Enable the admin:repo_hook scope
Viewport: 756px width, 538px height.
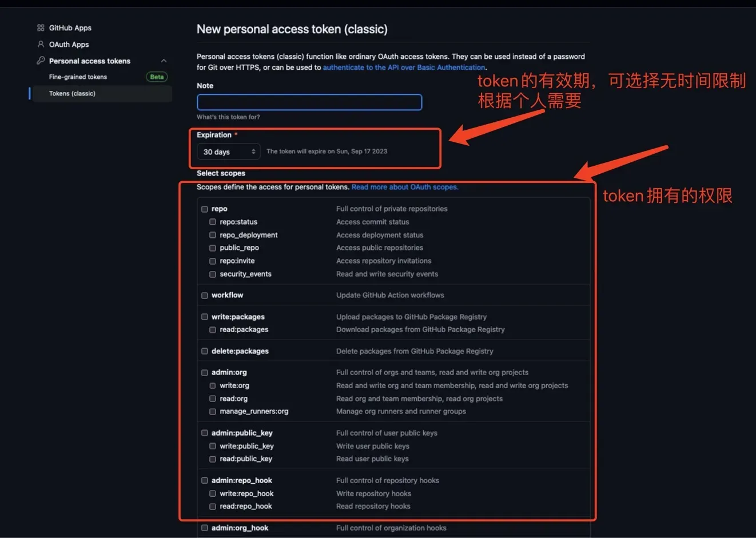coord(205,480)
